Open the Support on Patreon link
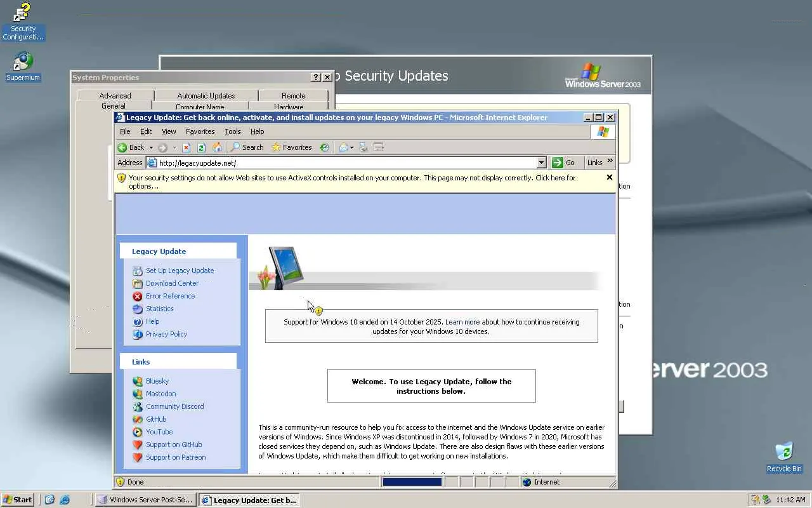Image resolution: width=812 pixels, height=508 pixels. coord(176,457)
